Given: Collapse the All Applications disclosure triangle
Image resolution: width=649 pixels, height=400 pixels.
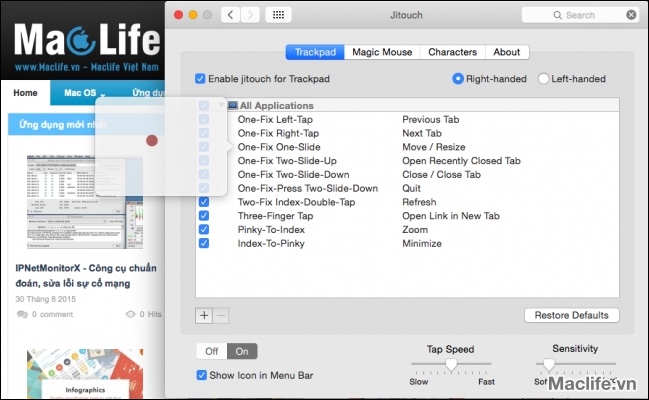Looking at the screenshot, I should click(x=220, y=105).
